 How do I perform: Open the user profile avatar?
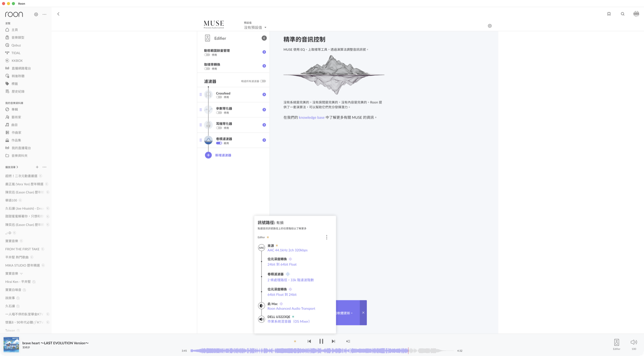click(x=636, y=14)
